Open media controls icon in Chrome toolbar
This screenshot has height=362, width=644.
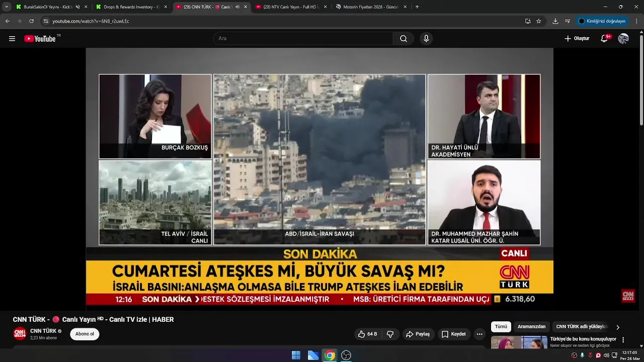click(568, 21)
